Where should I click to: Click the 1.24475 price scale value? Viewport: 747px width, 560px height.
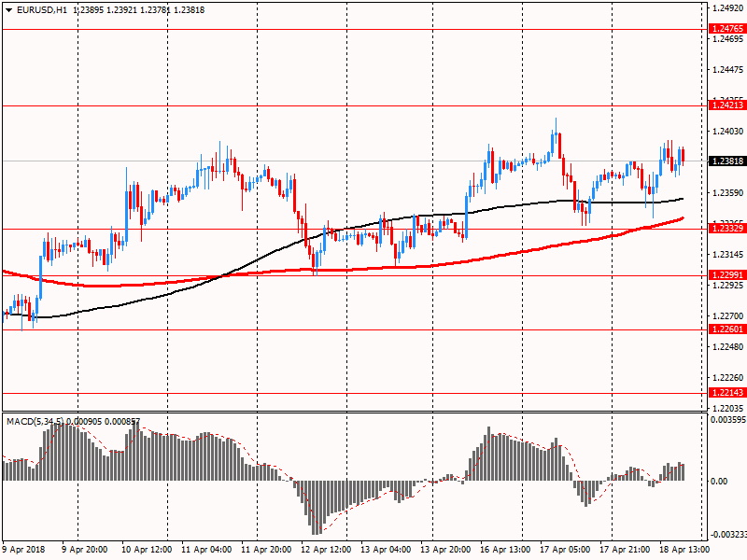(727, 69)
